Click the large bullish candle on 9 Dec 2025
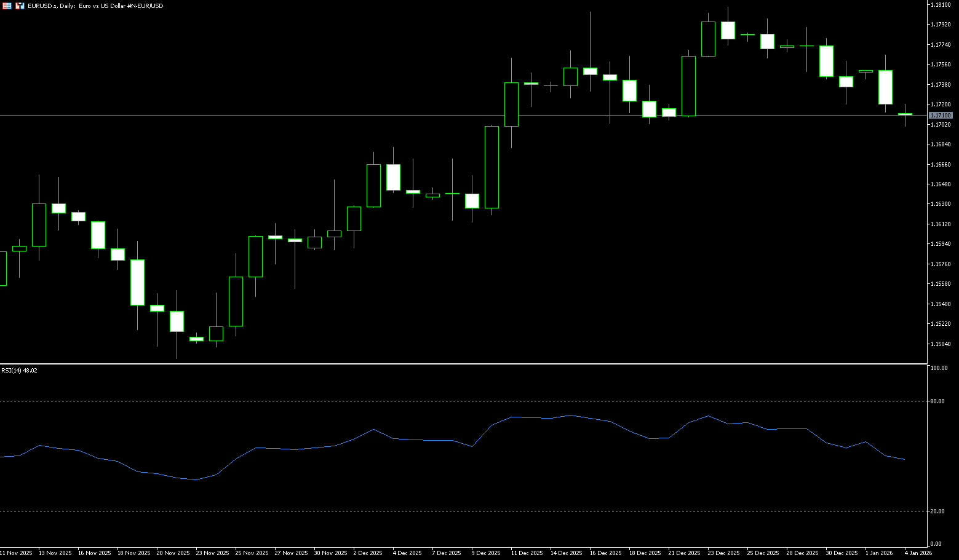The image size is (959, 560). 491,167
